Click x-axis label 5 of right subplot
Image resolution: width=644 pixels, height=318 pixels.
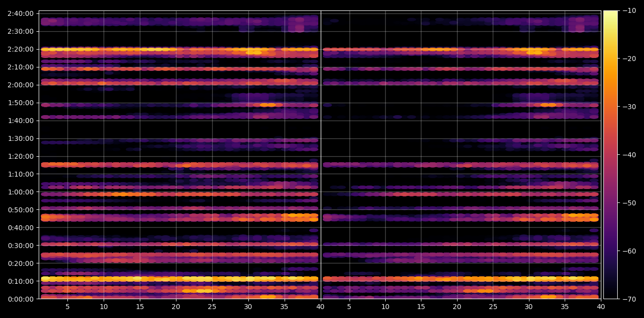(349, 307)
